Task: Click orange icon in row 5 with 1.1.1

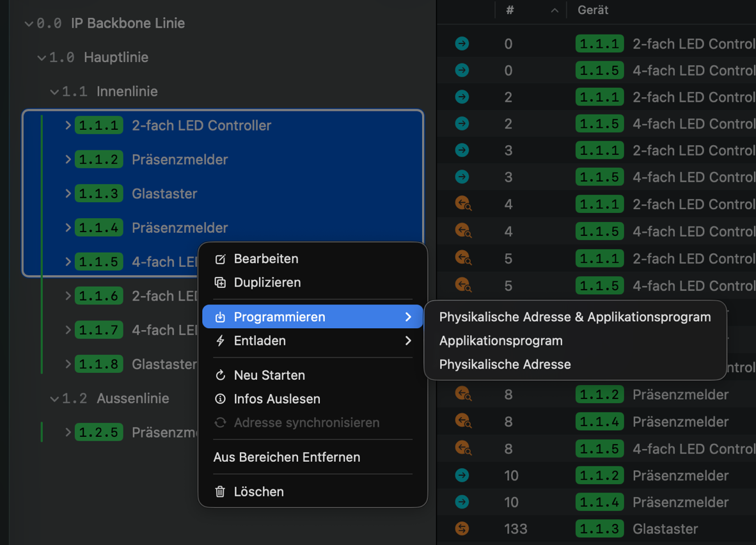Action: [463, 258]
